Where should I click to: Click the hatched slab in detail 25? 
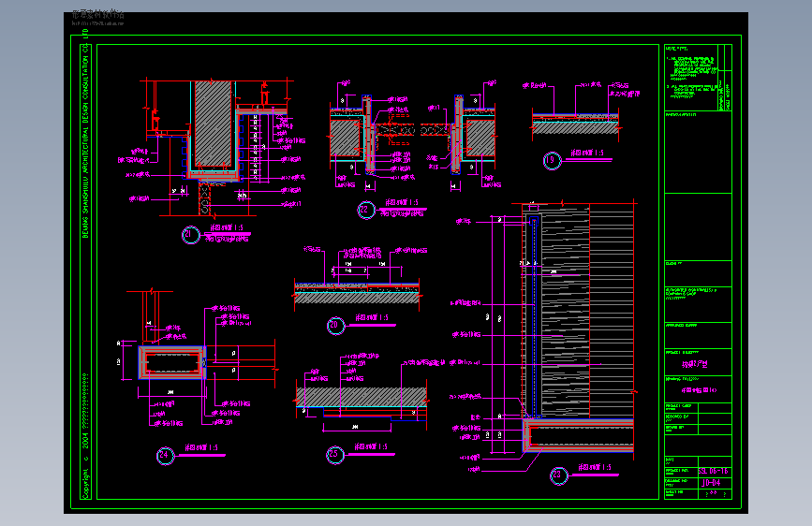pos(362,397)
